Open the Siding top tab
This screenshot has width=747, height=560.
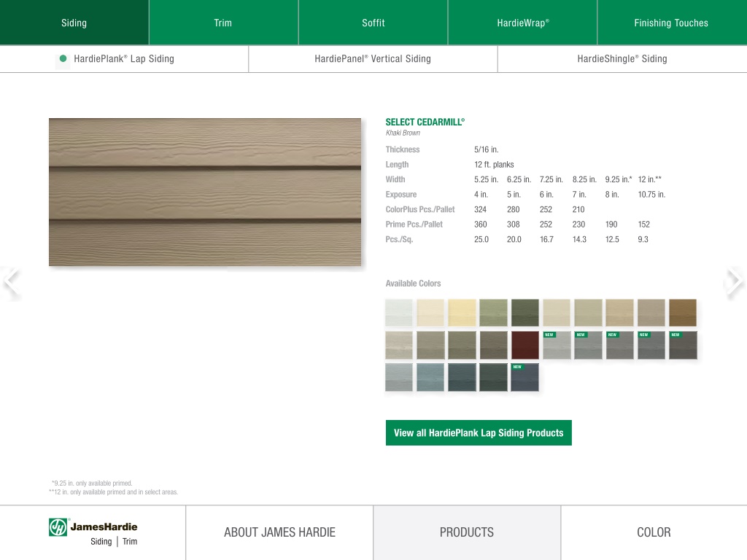click(74, 23)
